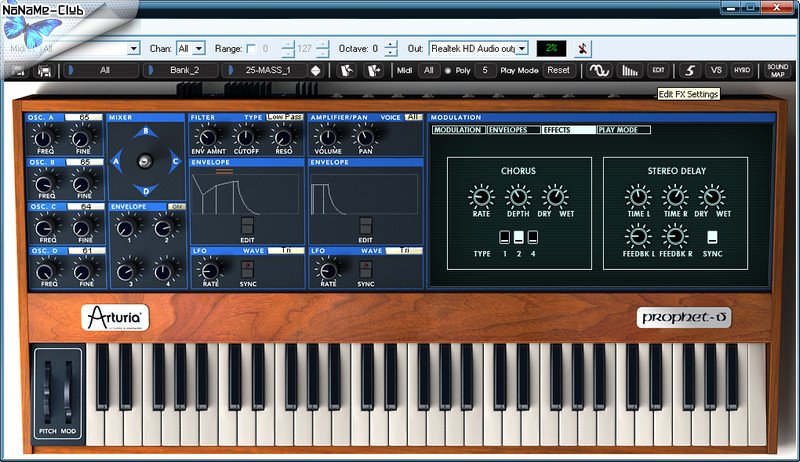Click the save preset floppy disk icon
Viewport: 800px width, 462px height.
[x=45, y=71]
